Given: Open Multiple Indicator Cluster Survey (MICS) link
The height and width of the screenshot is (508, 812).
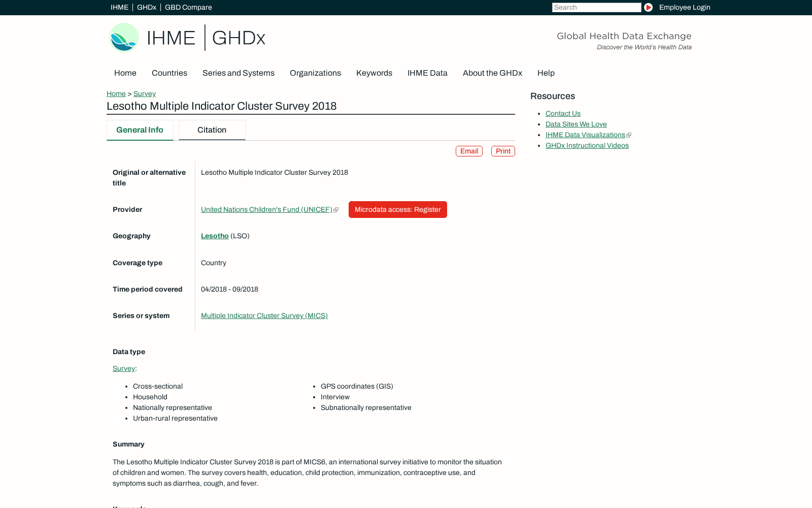Looking at the screenshot, I should pyautogui.click(x=264, y=316).
